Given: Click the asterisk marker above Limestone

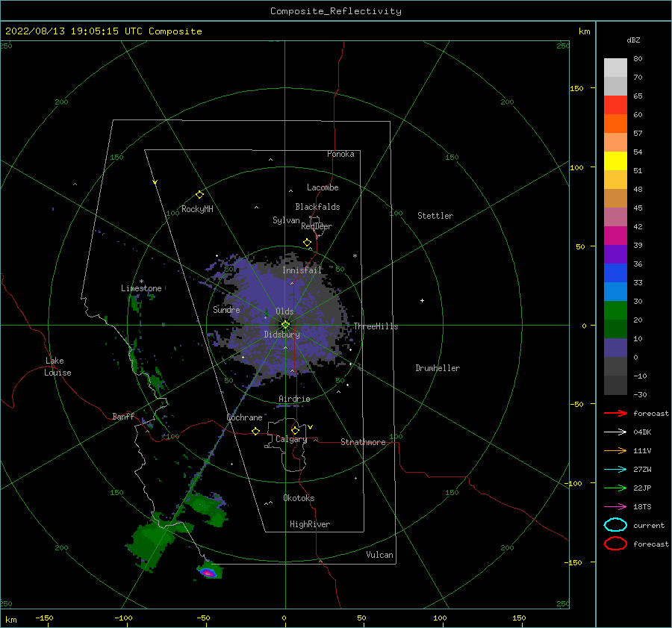Looking at the screenshot, I should click(141, 282).
